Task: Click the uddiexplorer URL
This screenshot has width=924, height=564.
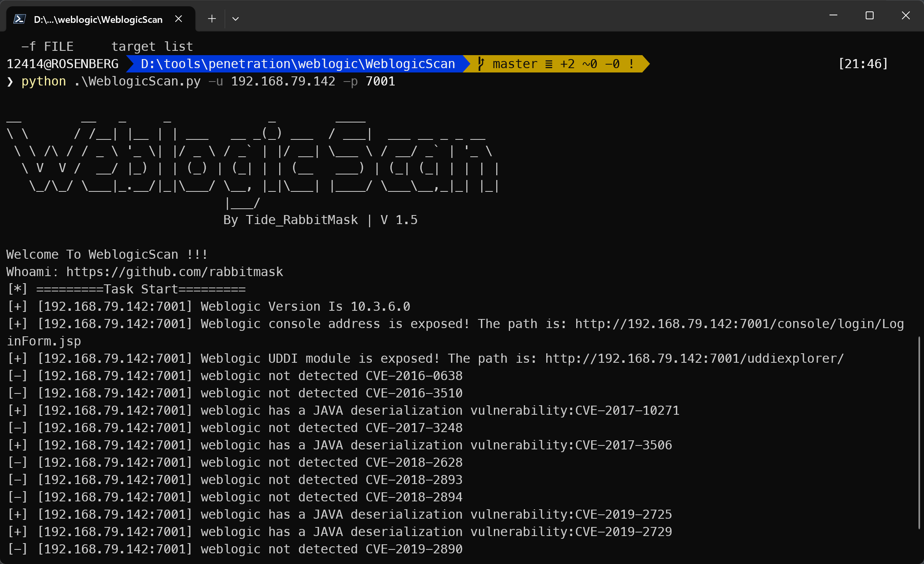Action: [694, 358]
